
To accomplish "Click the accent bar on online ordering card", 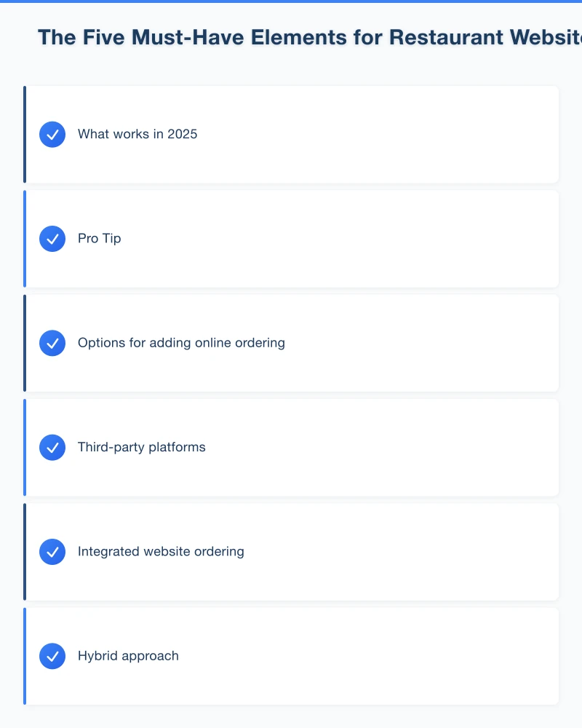I will tap(25, 343).
